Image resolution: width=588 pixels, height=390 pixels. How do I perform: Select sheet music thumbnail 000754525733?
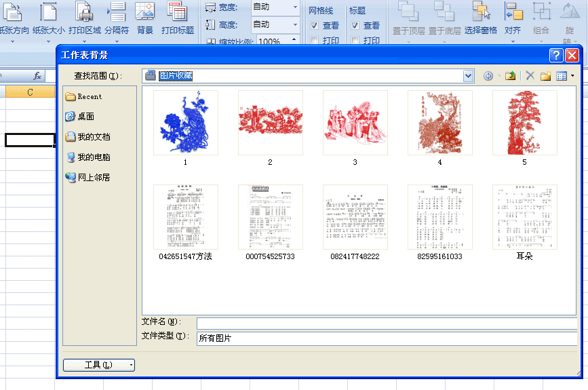[271, 217]
